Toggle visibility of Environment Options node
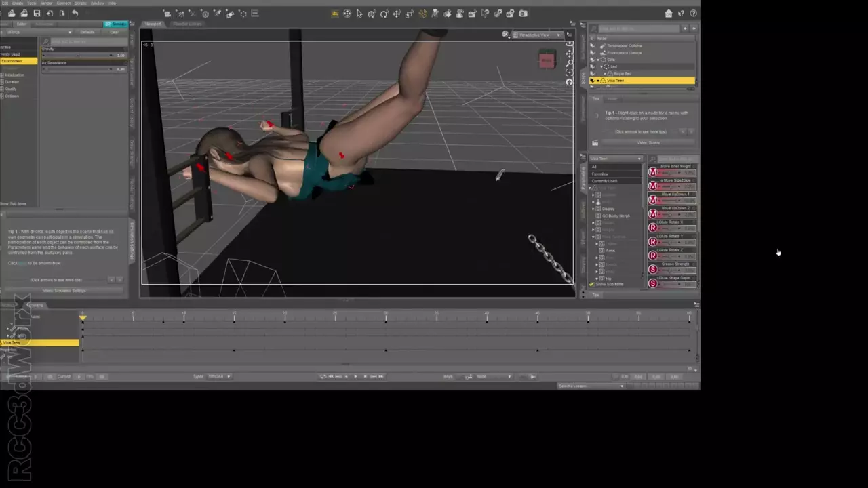The image size is (868, 488). 592,53
